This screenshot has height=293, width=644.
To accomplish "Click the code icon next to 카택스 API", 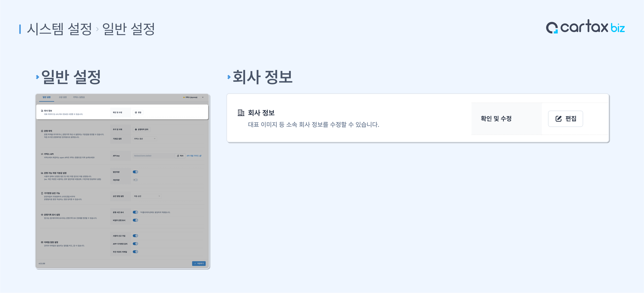I will (42, 154).
